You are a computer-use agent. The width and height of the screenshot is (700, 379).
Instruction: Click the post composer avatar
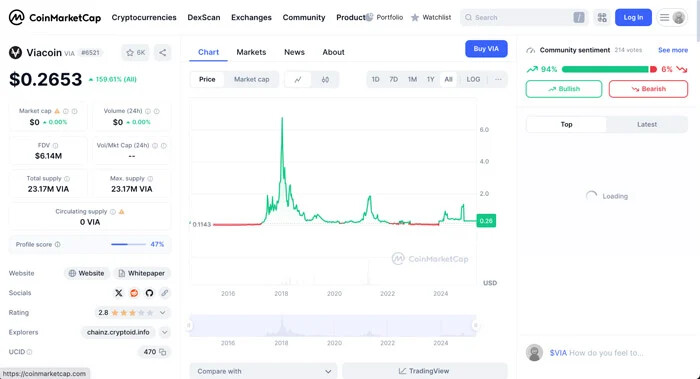[x=534, y=353]
